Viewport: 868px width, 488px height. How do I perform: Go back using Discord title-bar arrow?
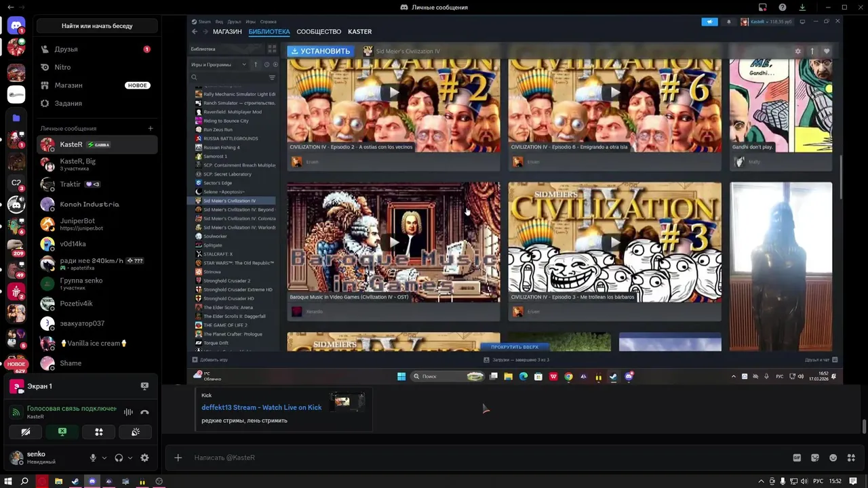11,7
